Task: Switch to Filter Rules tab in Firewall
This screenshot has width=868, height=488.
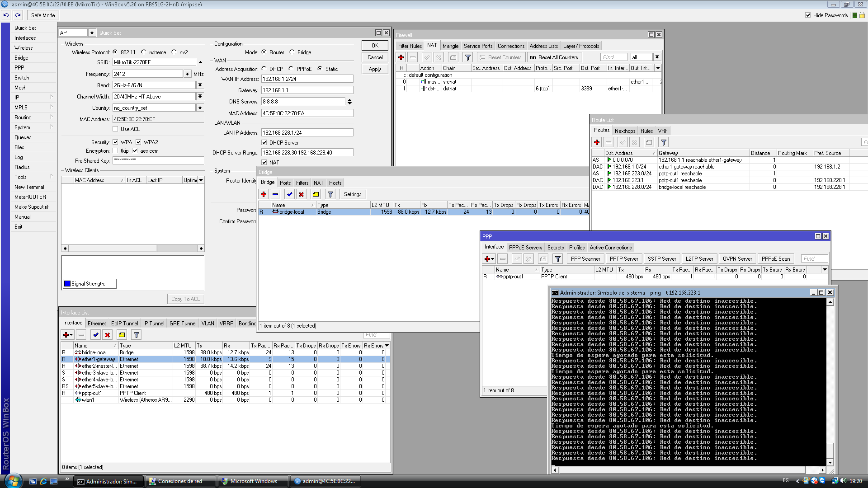Action: click(410, 46)
